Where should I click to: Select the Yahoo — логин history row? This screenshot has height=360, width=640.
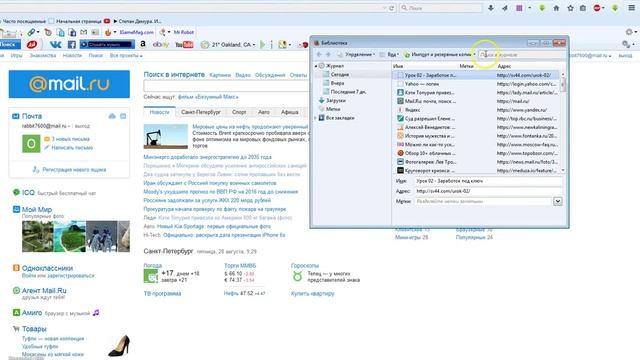click(476, 84)
